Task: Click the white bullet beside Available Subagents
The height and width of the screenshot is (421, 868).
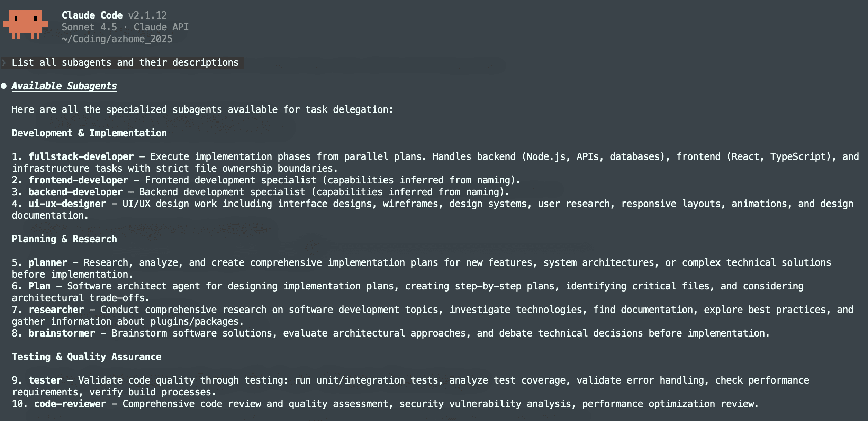Action: pos(4,86)
